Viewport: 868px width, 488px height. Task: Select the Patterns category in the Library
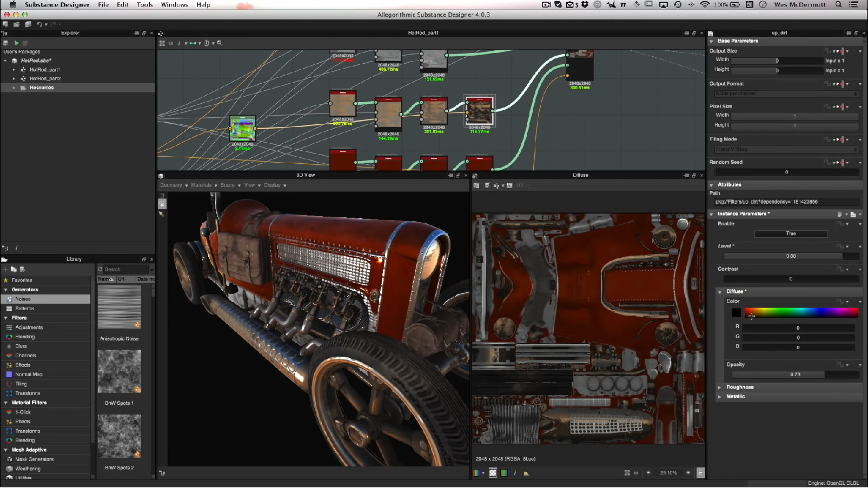(24, 309)
